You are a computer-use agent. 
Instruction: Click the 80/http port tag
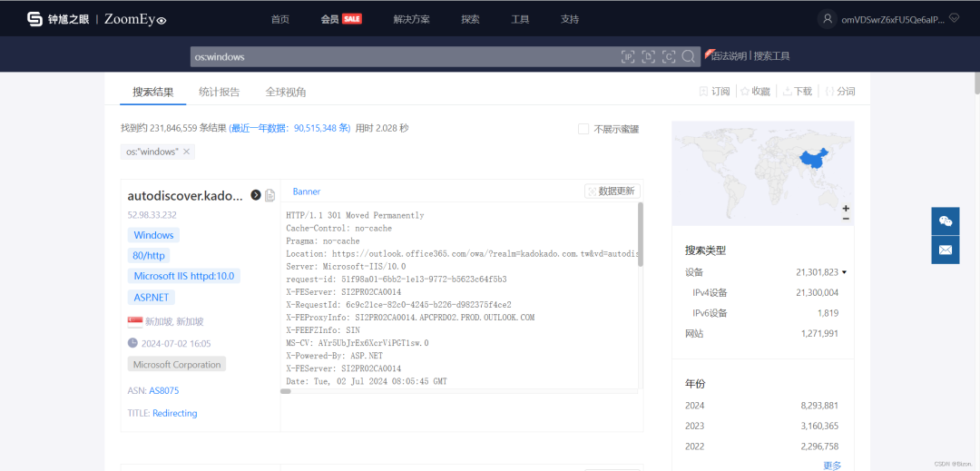pos(149,256)
